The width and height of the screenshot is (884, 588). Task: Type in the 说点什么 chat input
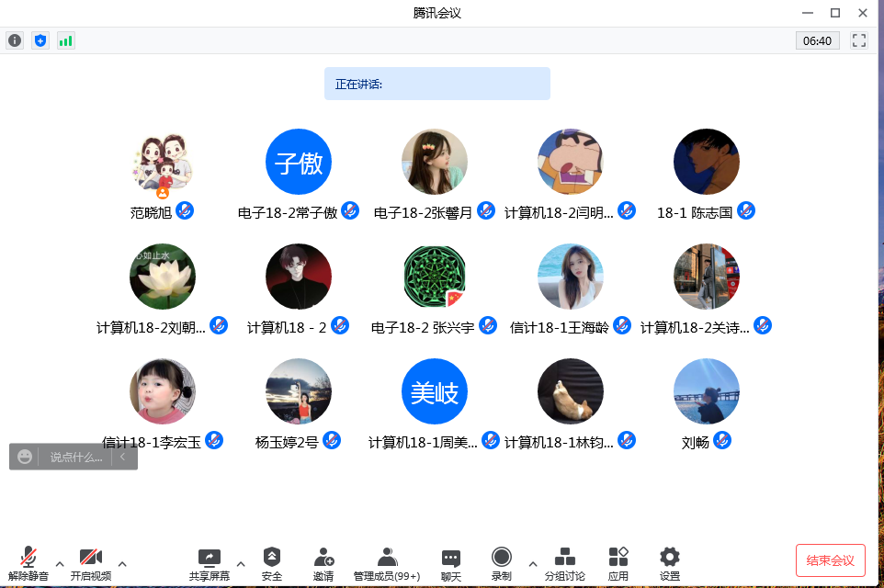[x=76, y=457]
